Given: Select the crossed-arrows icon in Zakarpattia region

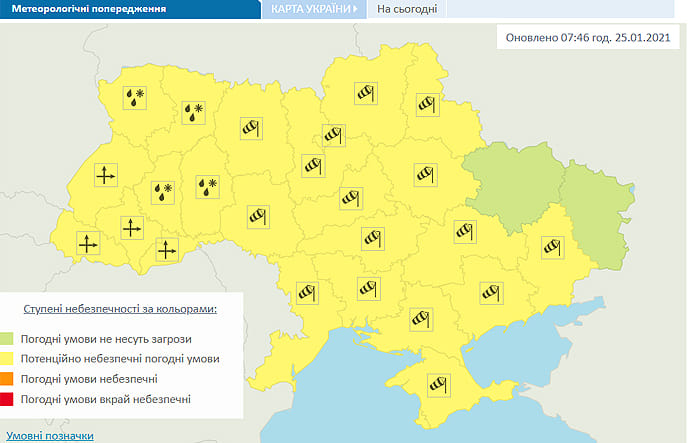Looking at the screenshot, I should tap(88, 242).
